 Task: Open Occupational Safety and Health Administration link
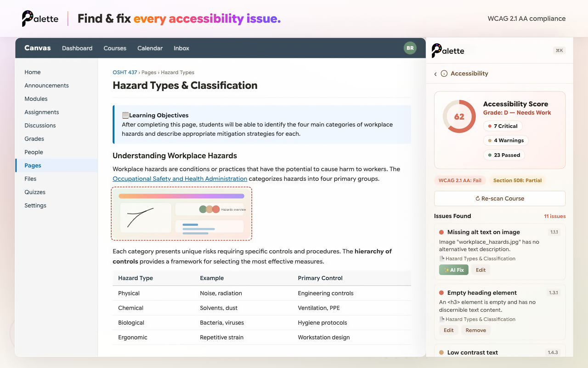pos(180,179)
